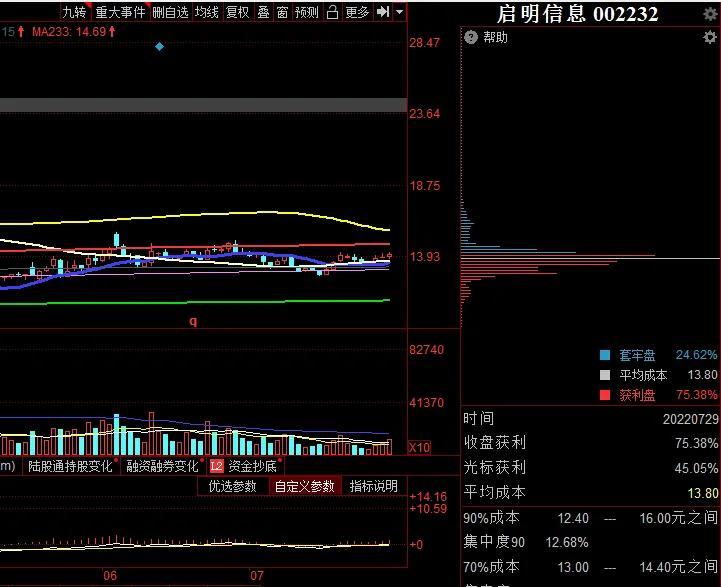Open settings gear beside 启明信息 title
This screenshot has height=587, width=721.
(x=710, y=14)
